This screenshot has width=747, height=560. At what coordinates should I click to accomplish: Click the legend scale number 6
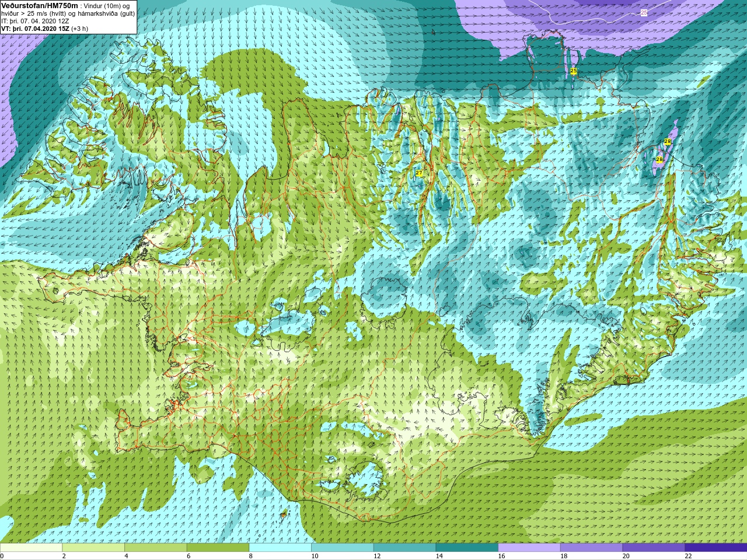189,556
